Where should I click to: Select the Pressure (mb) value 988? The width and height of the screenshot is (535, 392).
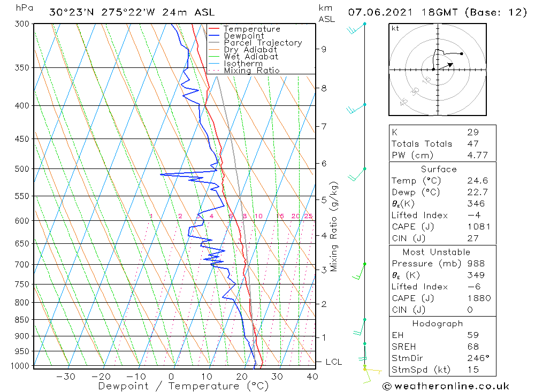476,264
